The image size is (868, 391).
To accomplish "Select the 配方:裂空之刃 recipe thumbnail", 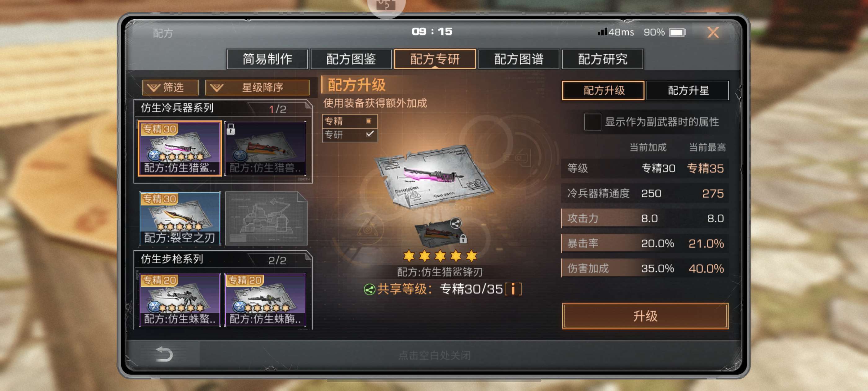I will pyautogui.click(x=180, y=218).
